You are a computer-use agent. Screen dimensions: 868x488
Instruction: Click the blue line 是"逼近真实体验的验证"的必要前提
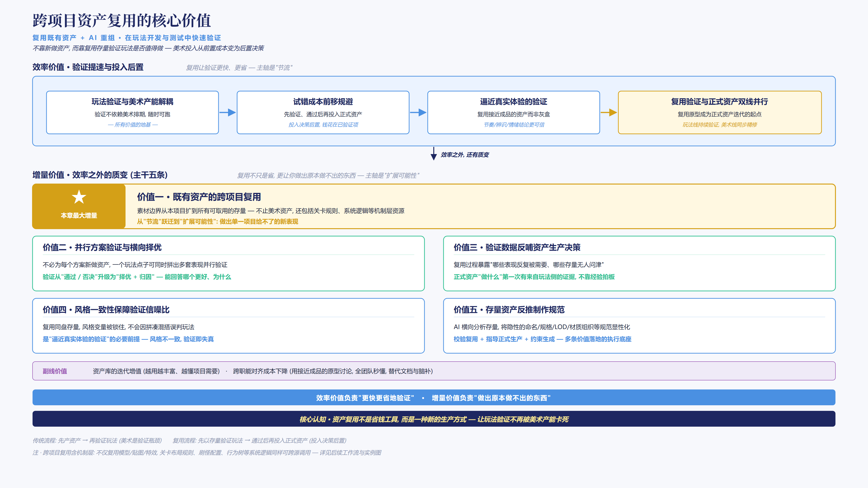(x=91, y=339)
